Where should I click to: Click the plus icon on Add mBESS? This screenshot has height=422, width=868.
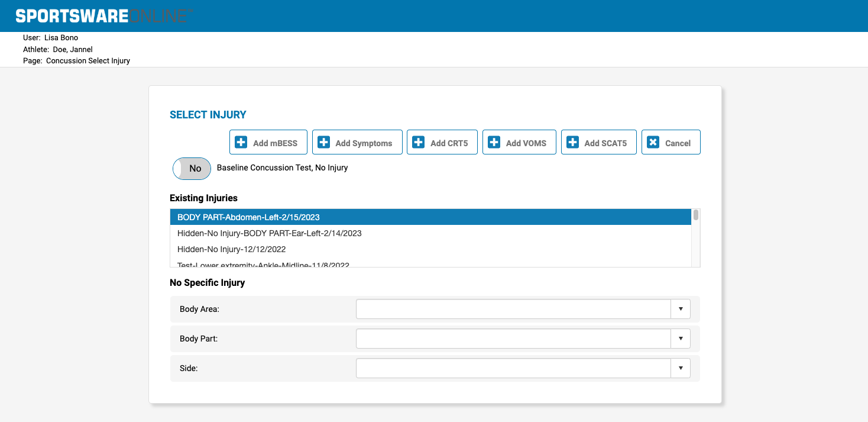[241, 143]
